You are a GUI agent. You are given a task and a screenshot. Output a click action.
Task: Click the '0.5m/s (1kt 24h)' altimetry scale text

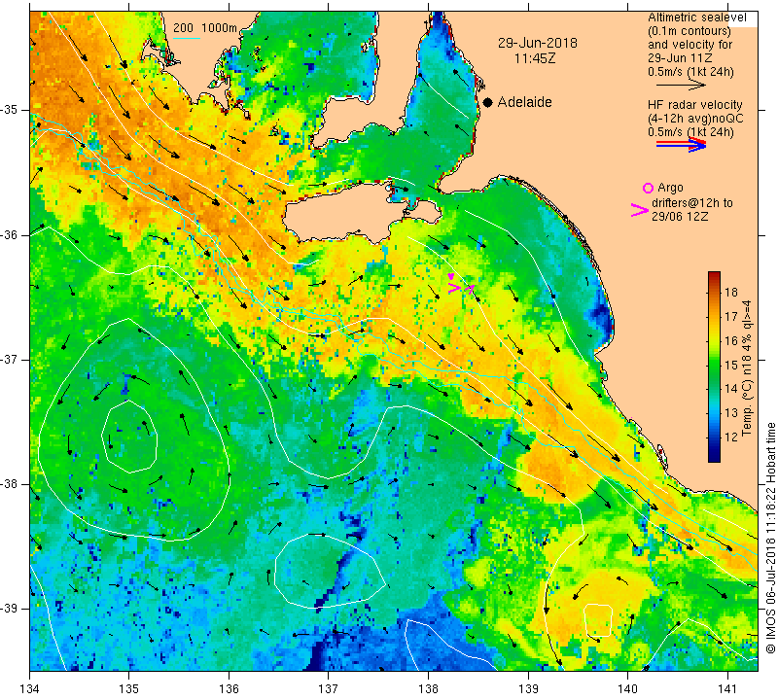coord(690,72)
